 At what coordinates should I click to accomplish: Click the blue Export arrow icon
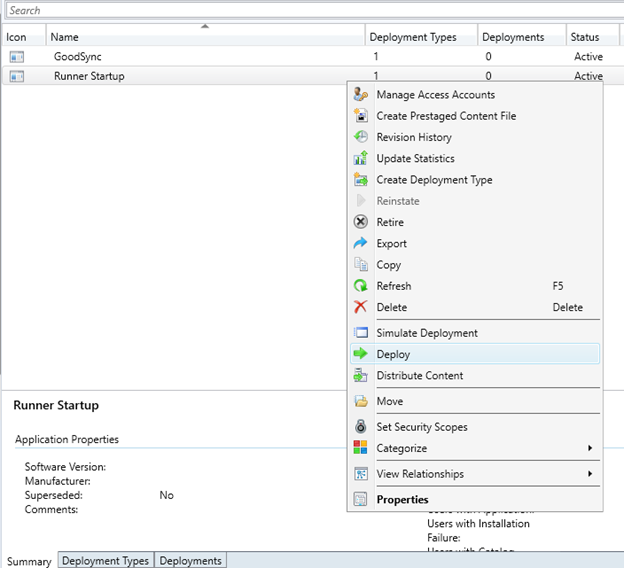[361, 243]
